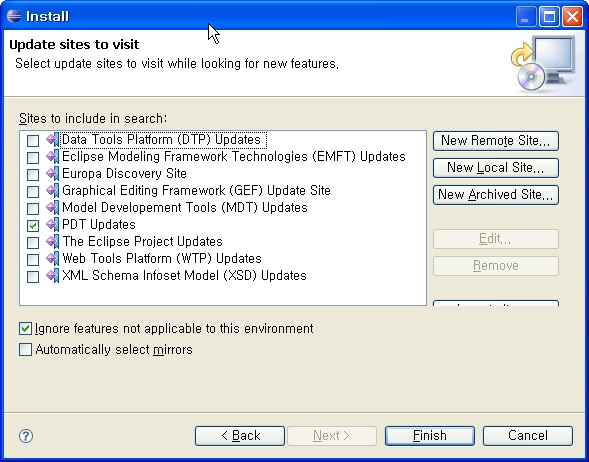The image size is (589, 462).
Task: Go Back to previous wizard page
Action: tap(240, 436)
